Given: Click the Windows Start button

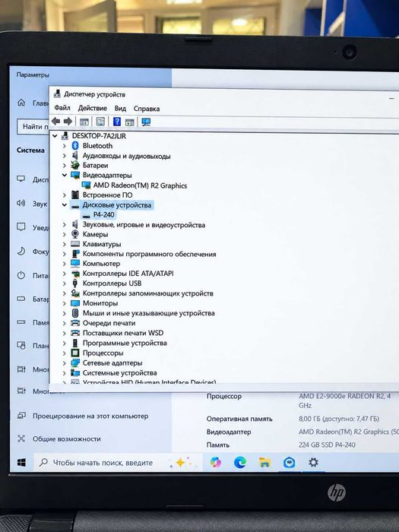Looking at the screenshot, I should [x=21, y=462].
